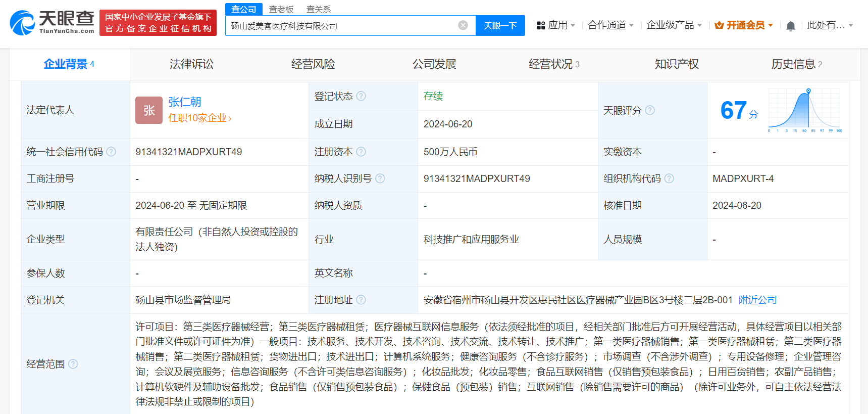
Task: Open the 经营状况 tab
Action: point(554,64)
